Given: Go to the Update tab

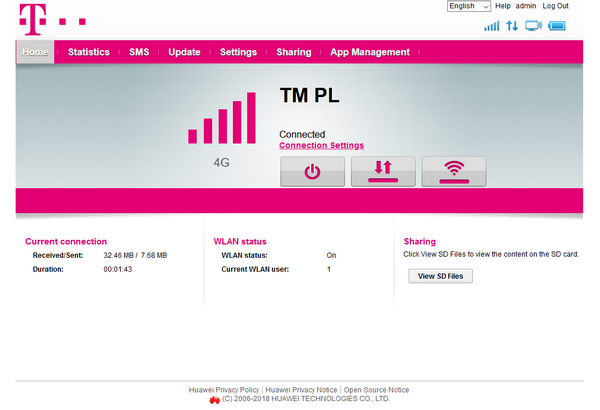Looking at the screenshot, I should [184, 52].
